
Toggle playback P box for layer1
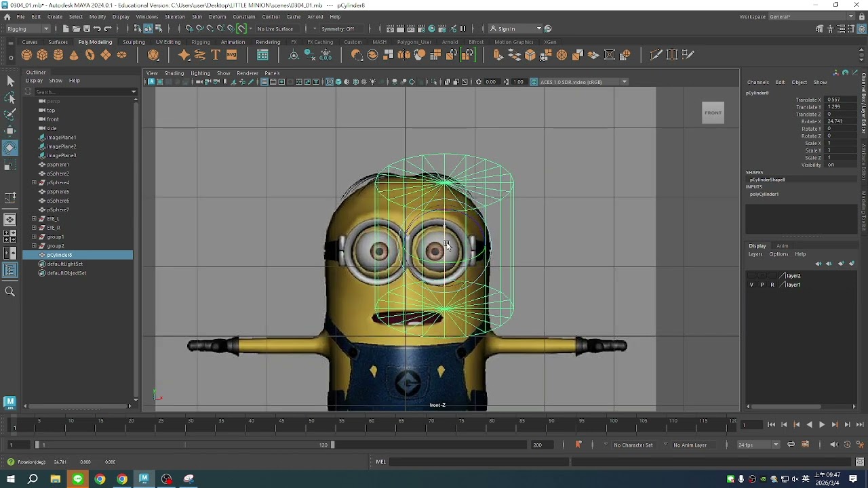(x=762, y=285)
